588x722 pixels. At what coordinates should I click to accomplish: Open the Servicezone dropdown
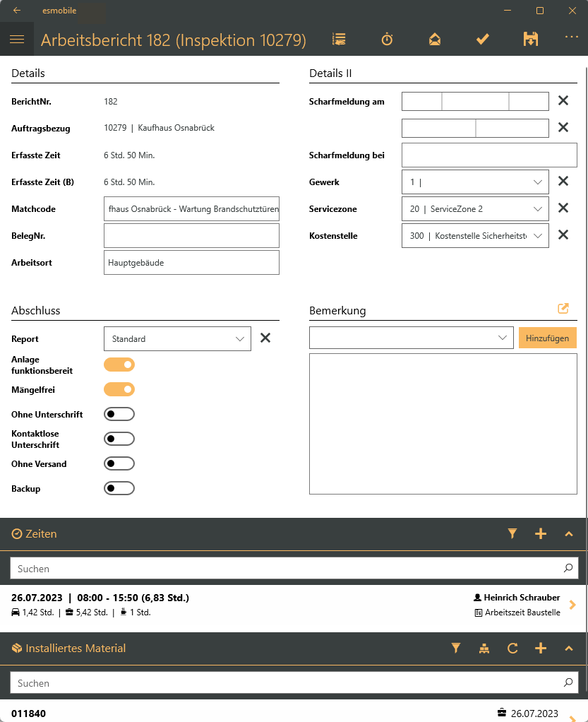tap(475, 209)
